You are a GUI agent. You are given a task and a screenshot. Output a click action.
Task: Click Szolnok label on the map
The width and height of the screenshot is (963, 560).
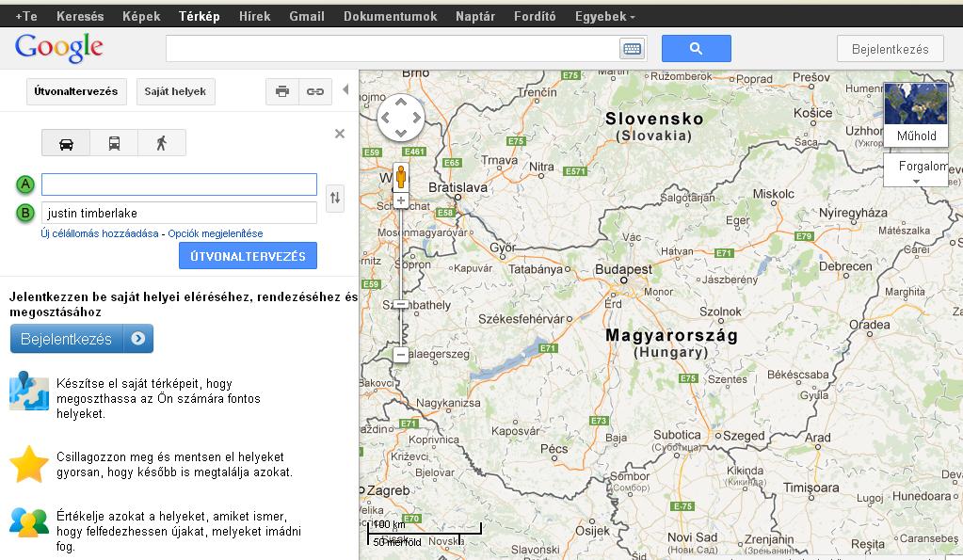720,312
